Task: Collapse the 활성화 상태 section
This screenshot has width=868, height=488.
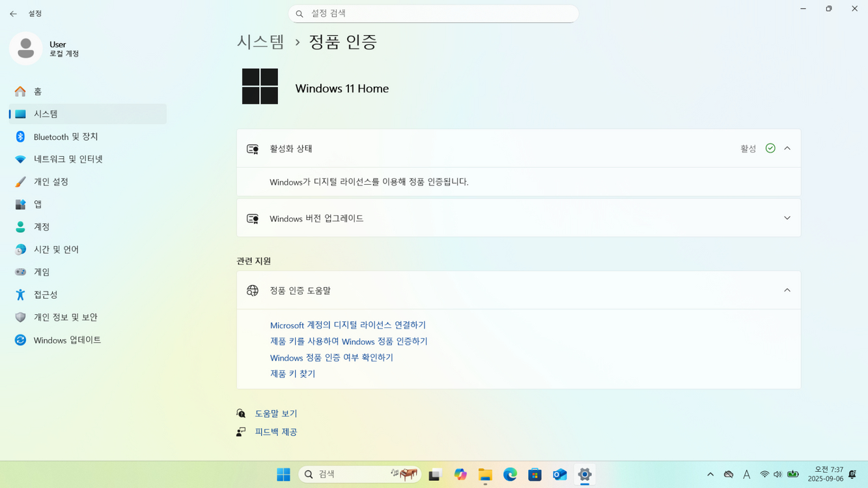Action: tap(787, 148)
